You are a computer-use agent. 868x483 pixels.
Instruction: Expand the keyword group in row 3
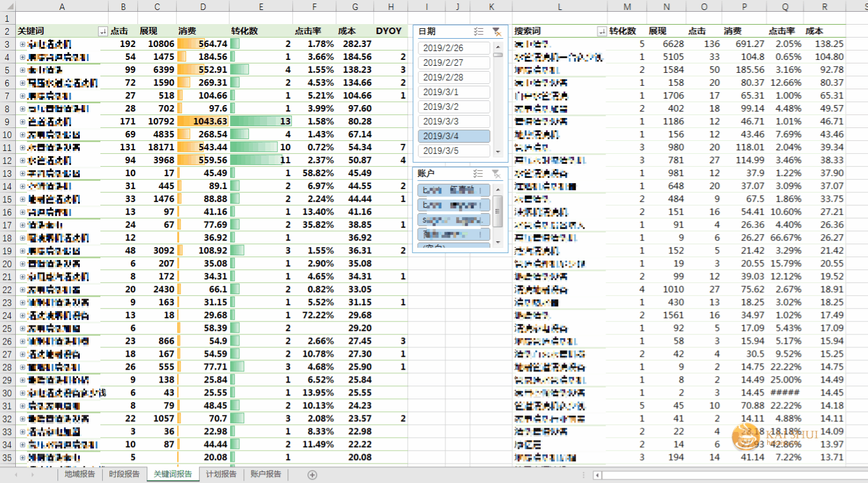pos(22,44)
